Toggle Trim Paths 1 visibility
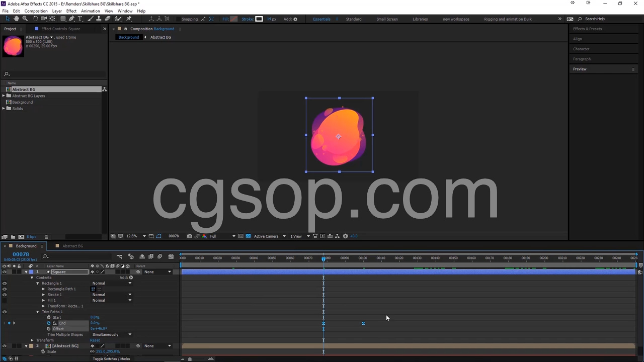This screenshot has height=362, width=644. 5,312
